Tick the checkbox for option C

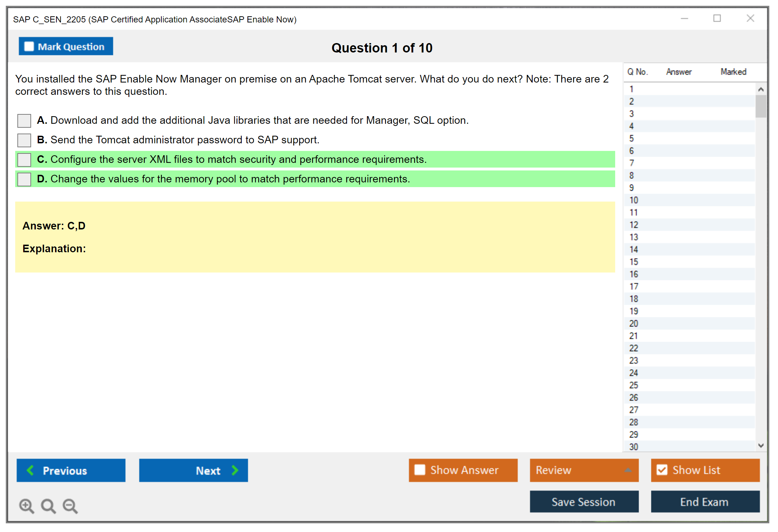point(24,160)
